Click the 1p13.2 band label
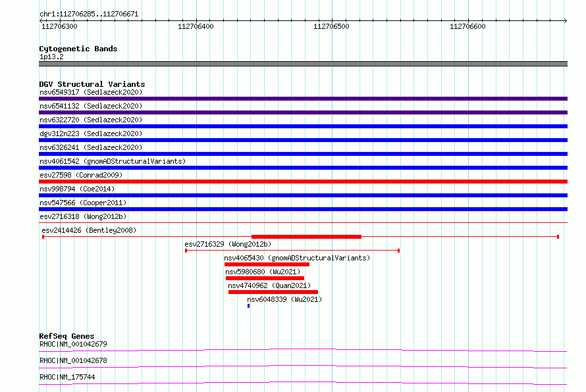The width and height of the screenshot is (586, 392). click(x=51, y=57)
